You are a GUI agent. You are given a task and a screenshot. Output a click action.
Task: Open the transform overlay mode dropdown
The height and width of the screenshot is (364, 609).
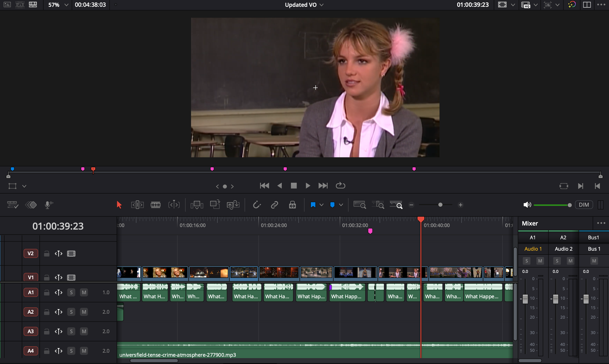(24, 186)
